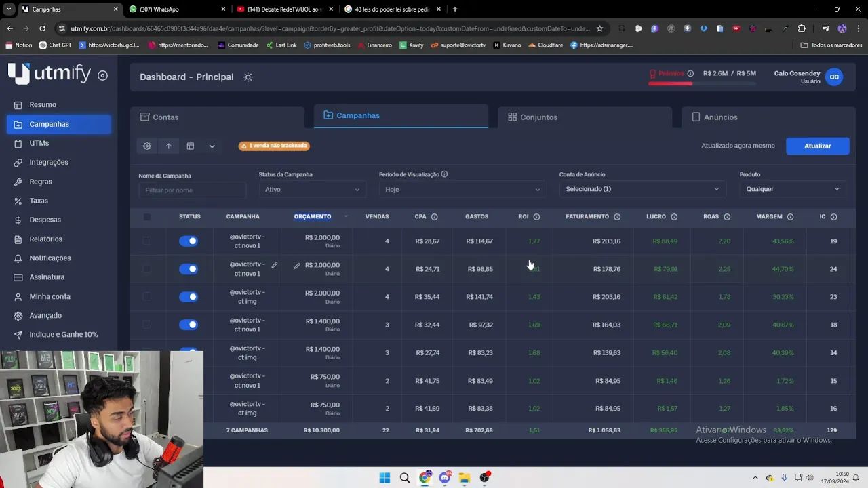Focus the Filtrar por nome field
Image resolution: width=868 pixels, height=488 pixels.
pyautogui.click(x=192, y=190)
